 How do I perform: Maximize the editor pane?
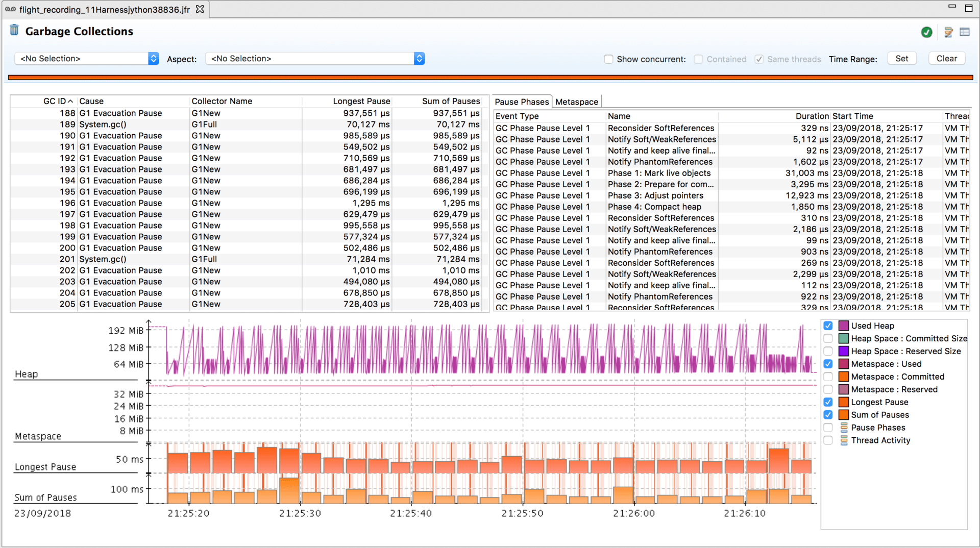[968, 8]
